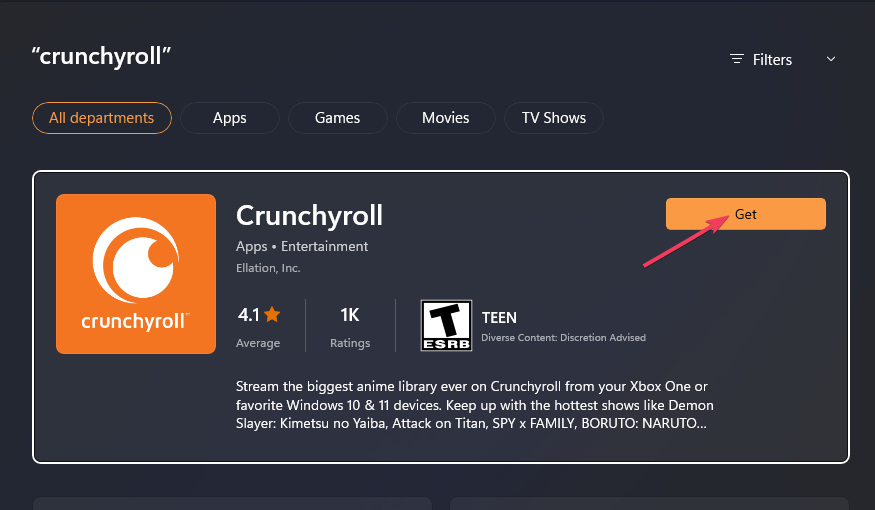The width and height of the screenshot is (875, 510).
Task: Expand the Filters chevron dropdown
Action: tap(830, 60)
